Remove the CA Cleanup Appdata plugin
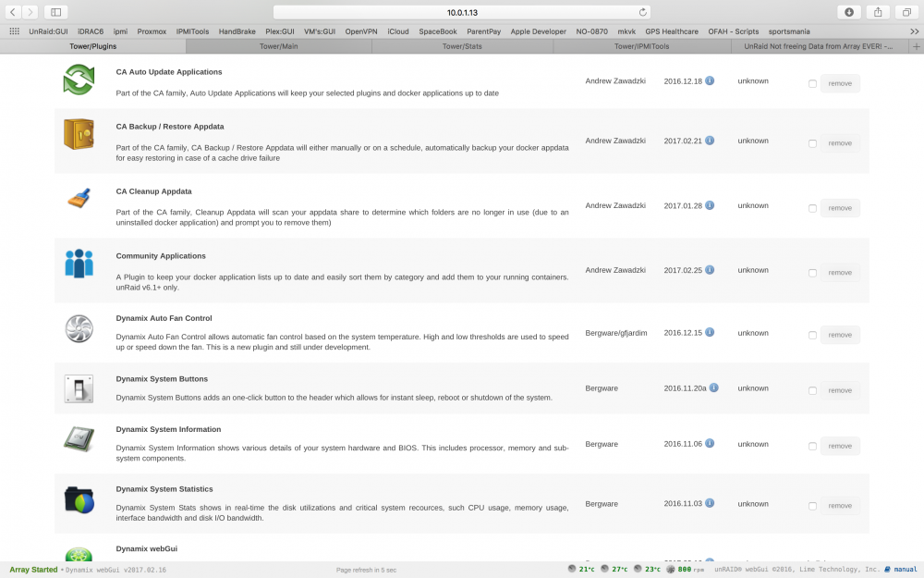 [x=840, y=207]
